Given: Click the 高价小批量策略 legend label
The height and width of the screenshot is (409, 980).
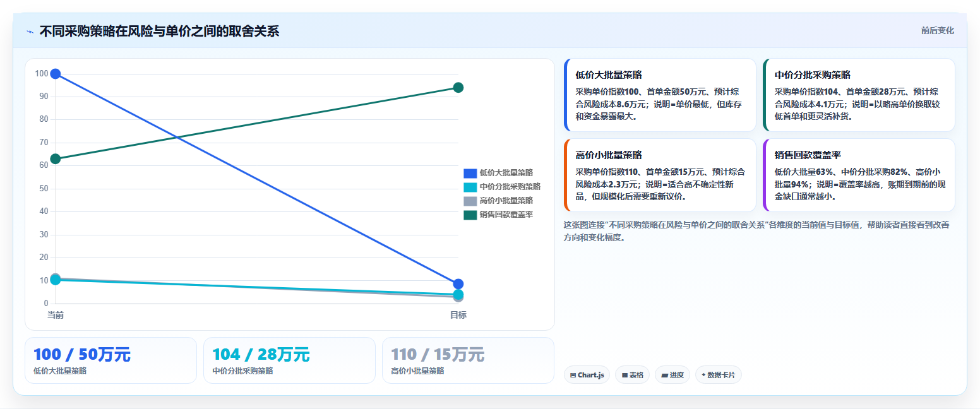Looking at the screenshot, I should (506, 201).
